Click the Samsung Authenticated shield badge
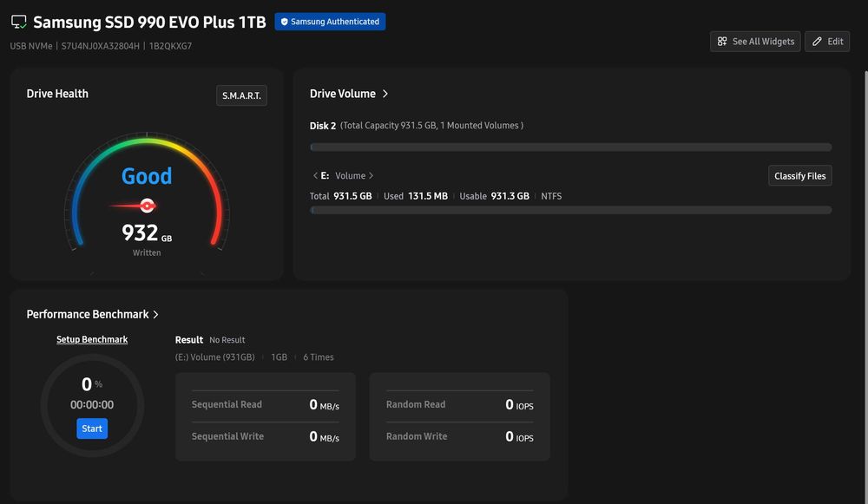 [x=330, y=22]
